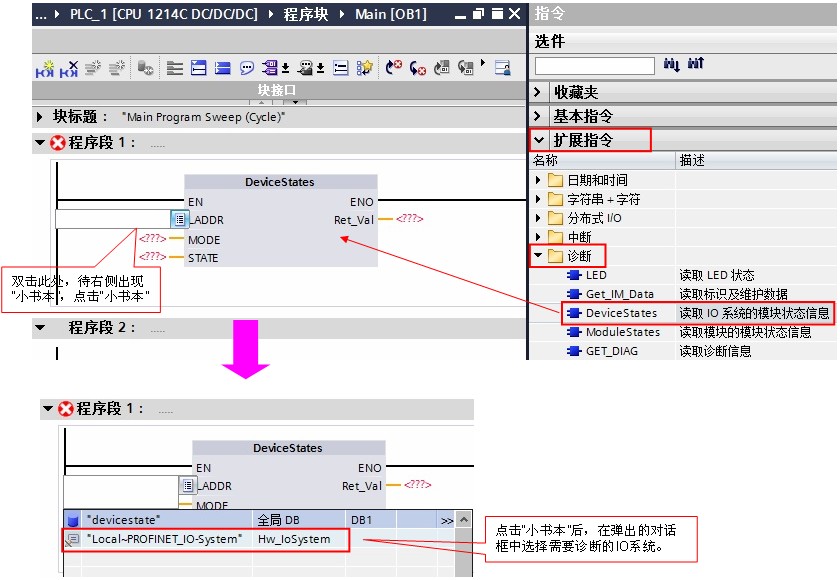
Task: Open operand display dropdown arrow
Action: (x=286, y=68)
